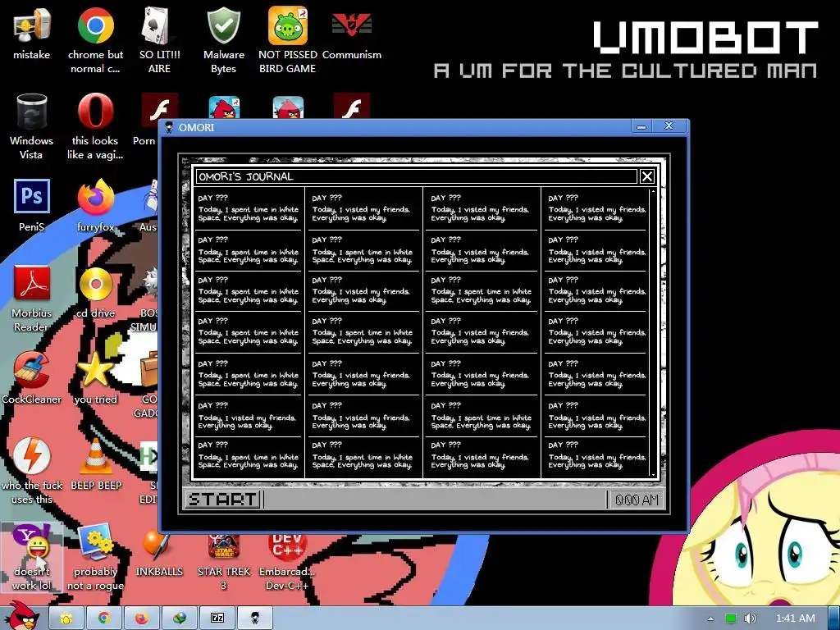Open the Malware Bytes shield icon
This screenshot has width=840, height=630.
tap(223, 25)
